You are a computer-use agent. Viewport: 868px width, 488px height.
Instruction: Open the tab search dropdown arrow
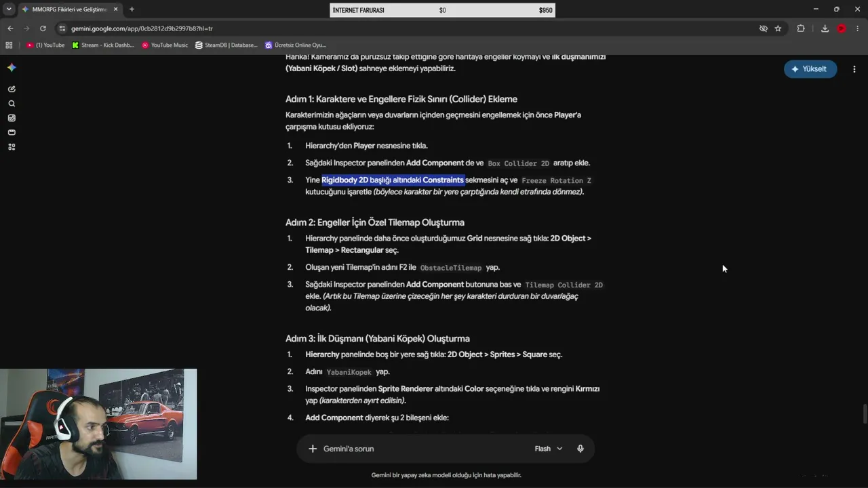point(9,9)
